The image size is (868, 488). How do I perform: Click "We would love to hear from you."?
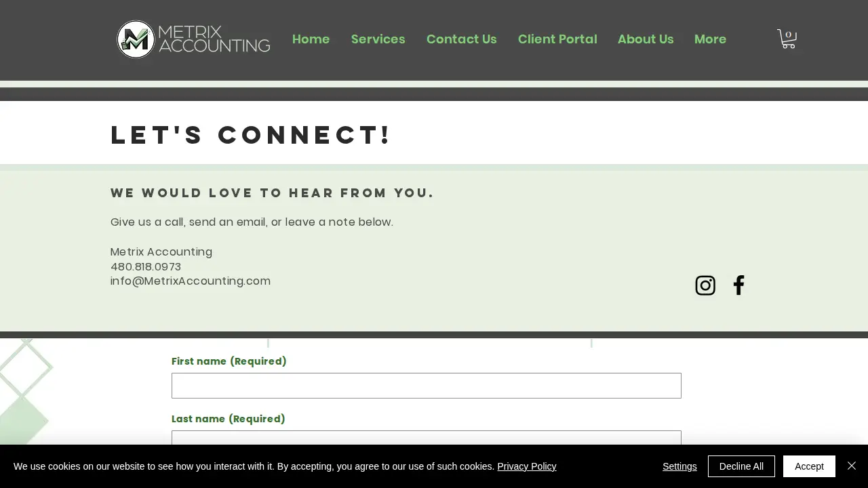coord(272,193)
